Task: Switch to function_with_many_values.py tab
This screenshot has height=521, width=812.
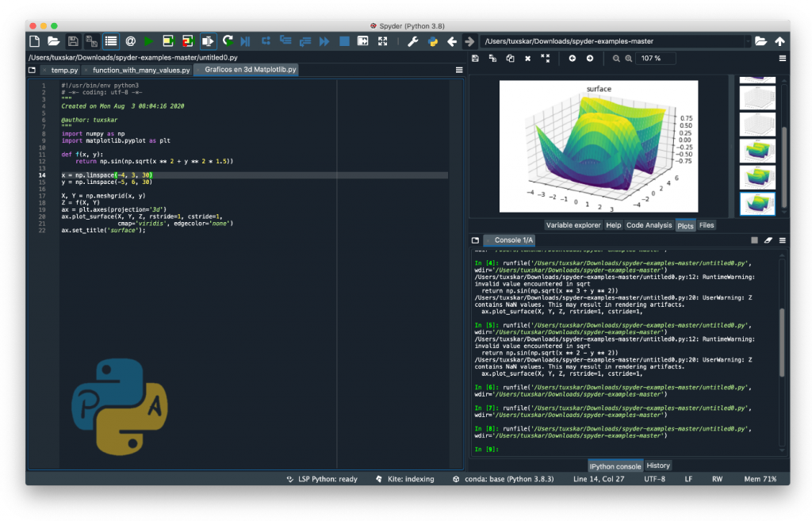Action: pyautogui.click(x=141, y=70)
